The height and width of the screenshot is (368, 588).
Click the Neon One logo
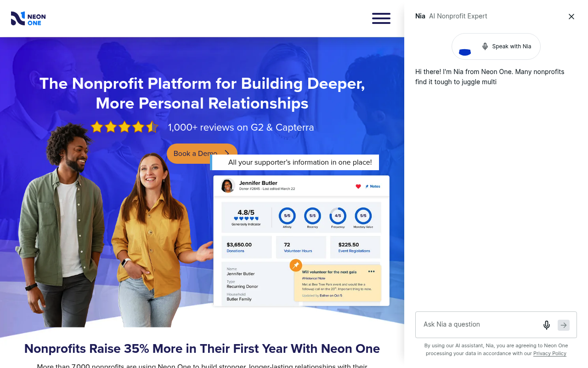click(x=28, y=18)
